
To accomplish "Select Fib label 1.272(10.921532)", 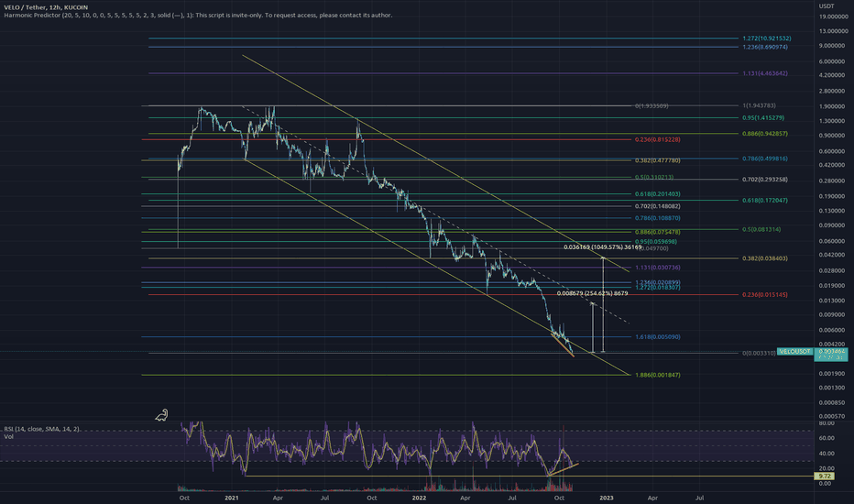I will [767, 38].
